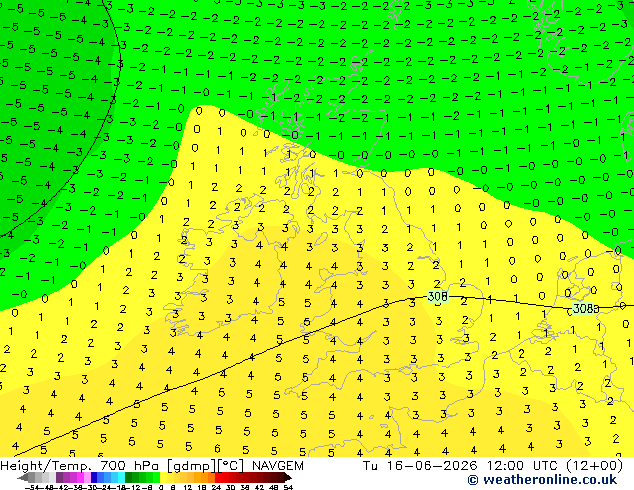Click the '[°C]' unit label

tap(231, 466)
